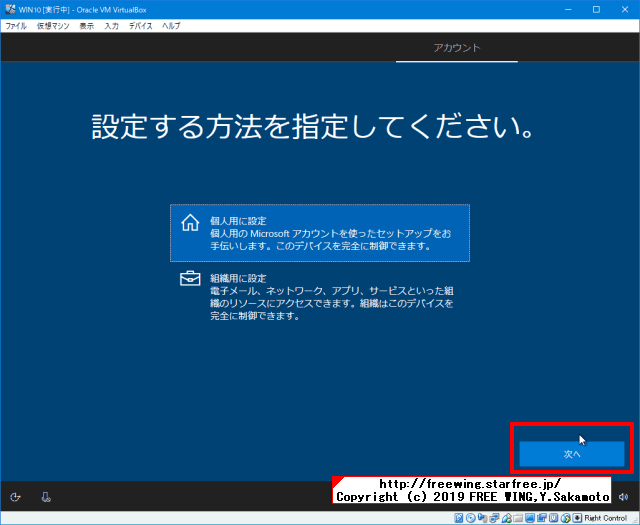This screenshot has width=640, height=525.
Task: Click the microphone Cortana icon
Action: [x=46, y=497]
